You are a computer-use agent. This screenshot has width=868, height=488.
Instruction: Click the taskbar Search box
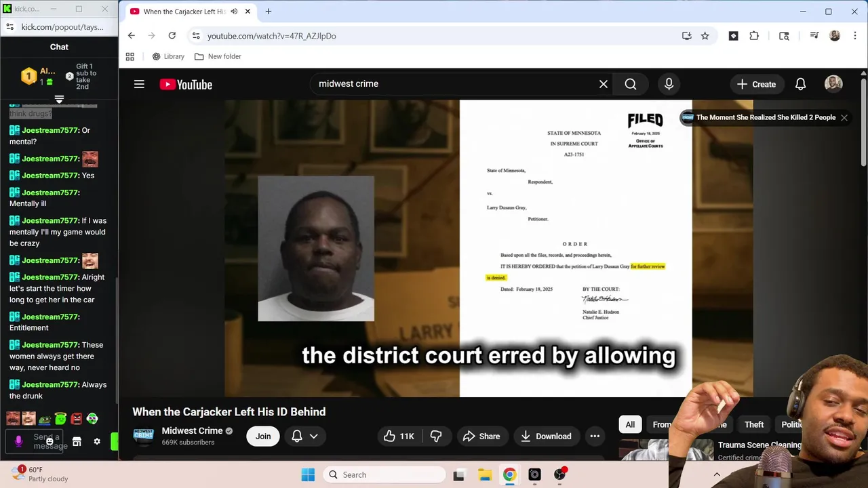[384, 475]
